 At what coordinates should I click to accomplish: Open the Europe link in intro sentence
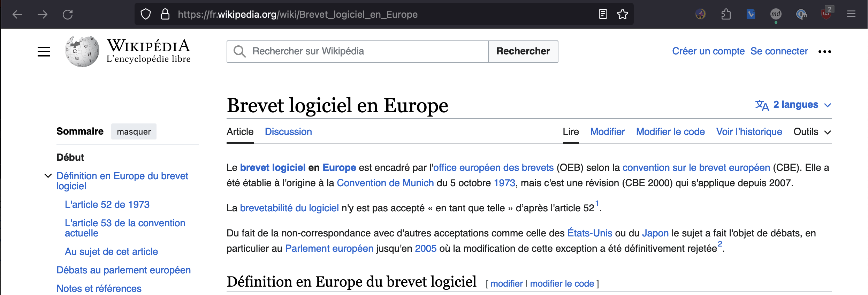pos(339,168)
